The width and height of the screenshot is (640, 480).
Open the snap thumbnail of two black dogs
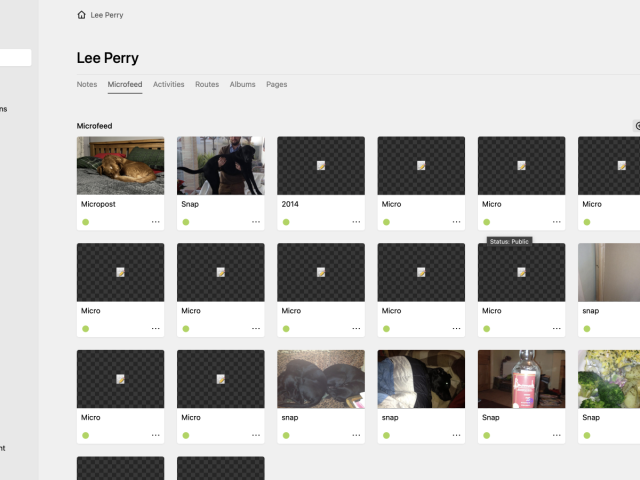(321, 379)
